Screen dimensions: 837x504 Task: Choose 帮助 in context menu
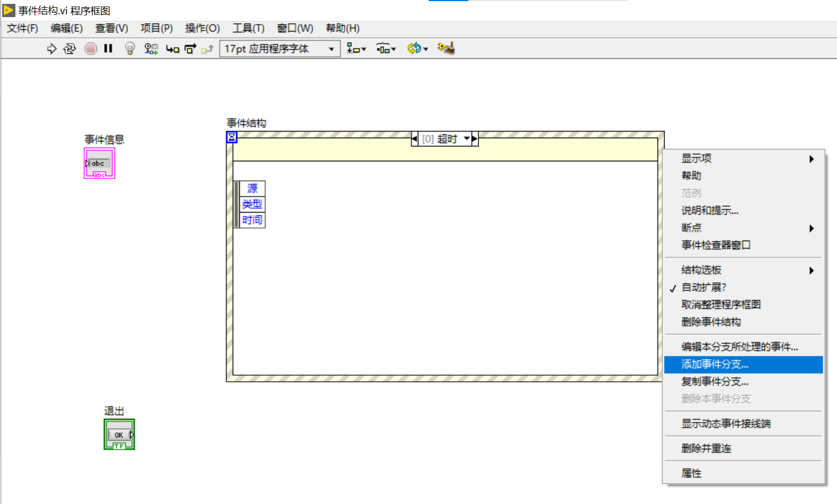(743, 176)
